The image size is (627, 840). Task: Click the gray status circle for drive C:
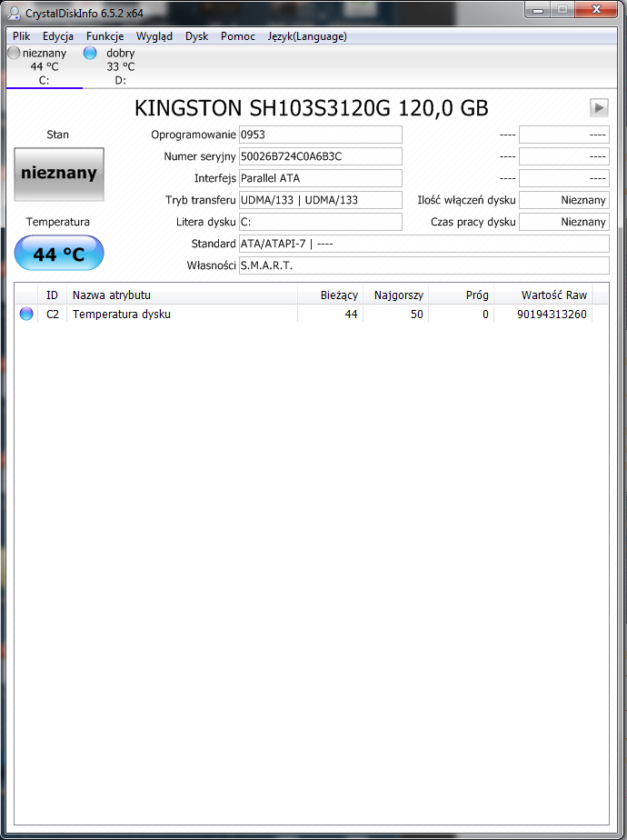pyautogui.click(x=14, y=53)
